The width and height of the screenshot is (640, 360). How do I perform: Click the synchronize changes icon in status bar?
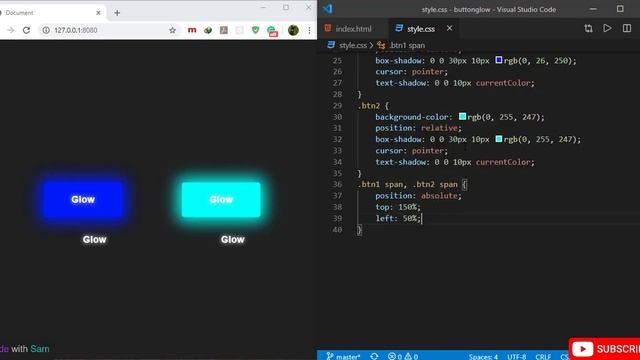[374, 356]
